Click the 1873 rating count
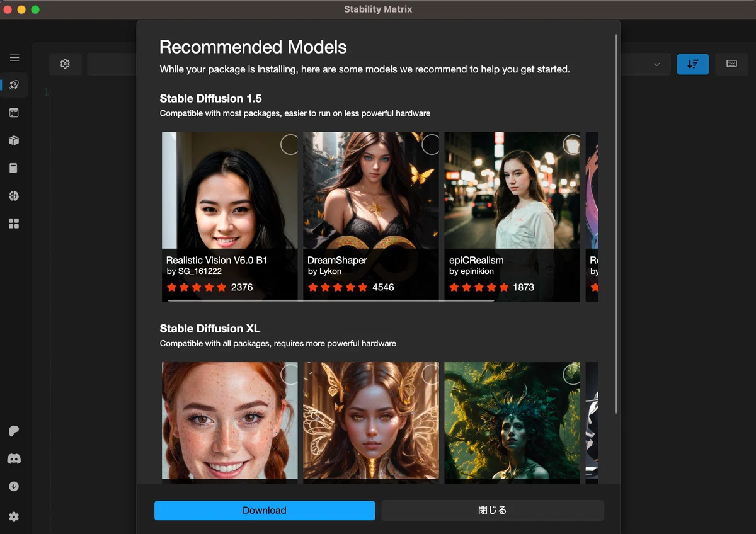 point(524,287)
